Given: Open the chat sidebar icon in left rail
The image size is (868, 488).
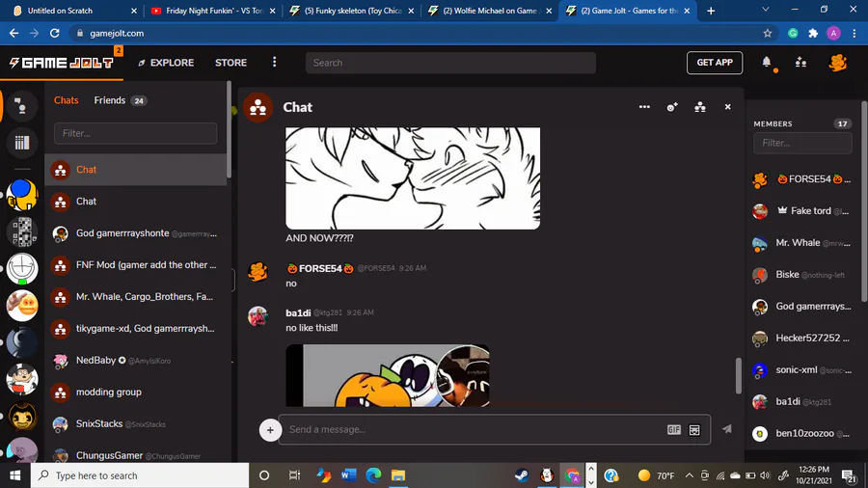Looking at the screenshot, I should (x=22, y=105).
